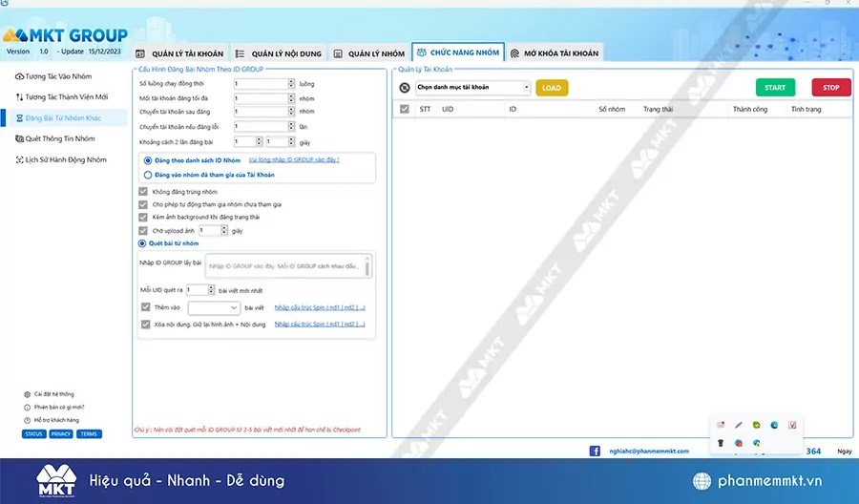Click the Tương Tác Thành Viên Mới arrows icon
This screenshot has width=859, height=504.
click(20, 96)
